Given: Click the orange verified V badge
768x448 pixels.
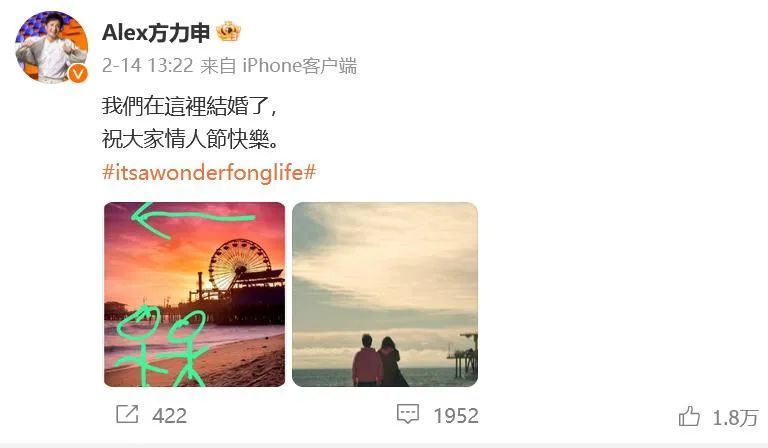Looking at the screenshot, I should pos(77,74).
